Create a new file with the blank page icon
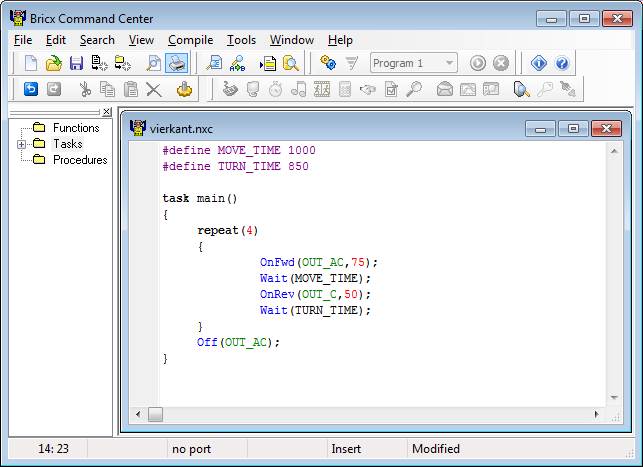 coord(31,64)
